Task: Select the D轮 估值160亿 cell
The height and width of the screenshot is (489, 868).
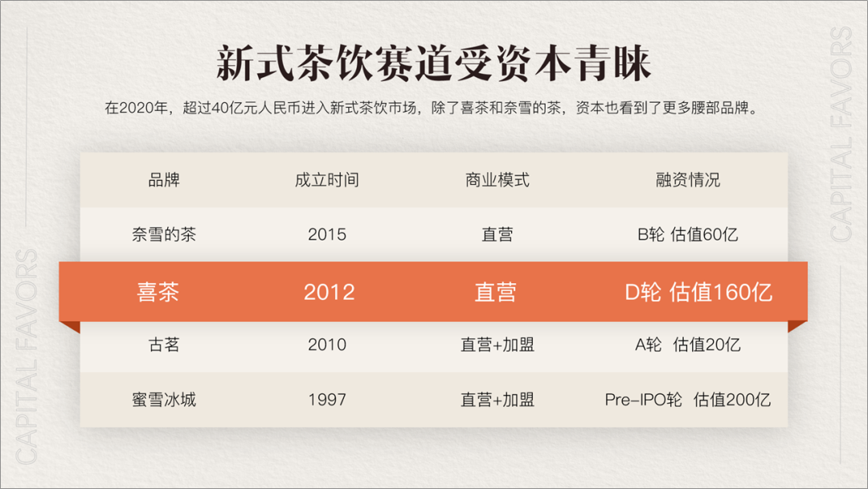Action: 698,292
